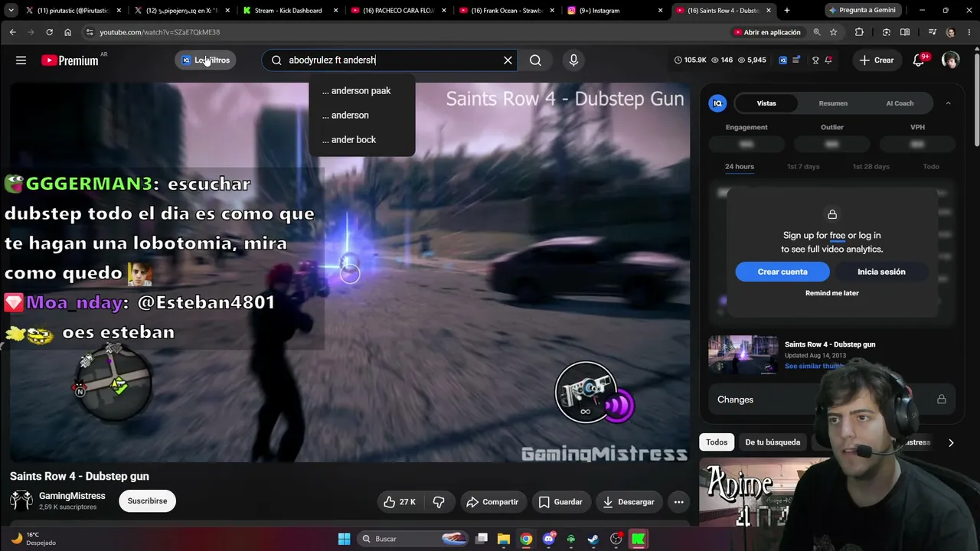Click the small vidIQ alert bell icon
The image size is (980, 551).
coord(828,60)
